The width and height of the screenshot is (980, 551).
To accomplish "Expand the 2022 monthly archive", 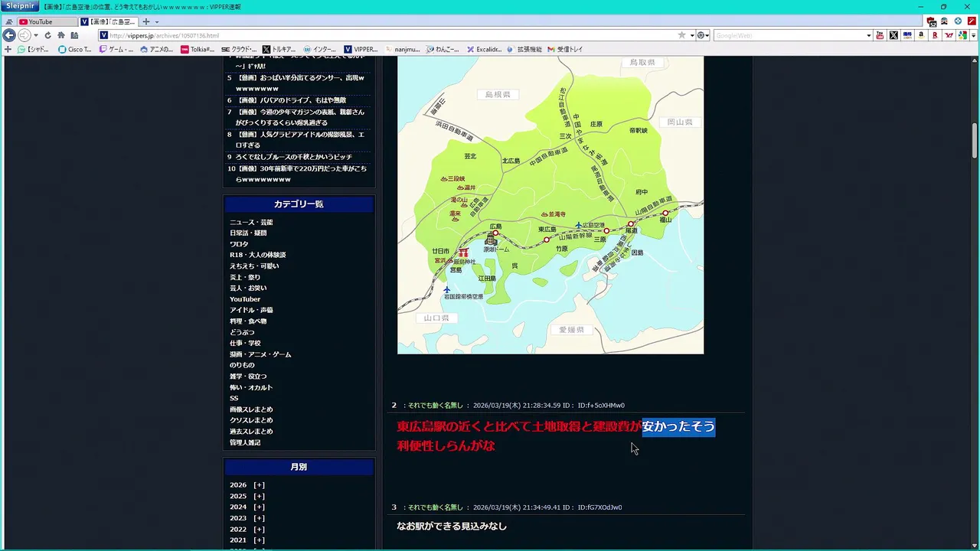I will (260, 530).
